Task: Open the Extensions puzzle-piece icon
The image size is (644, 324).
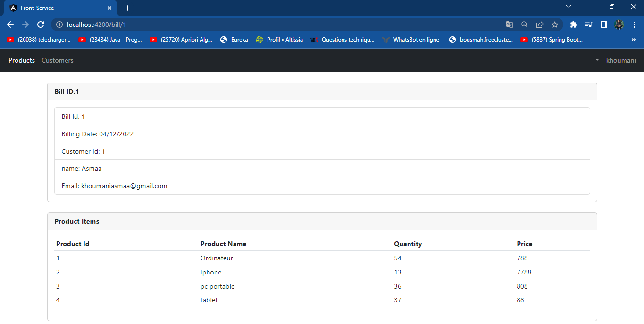Action: point(573,25)
